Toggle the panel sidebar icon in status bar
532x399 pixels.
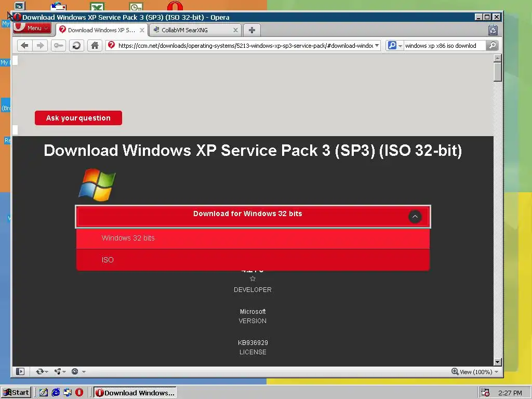tap(20, 371)
